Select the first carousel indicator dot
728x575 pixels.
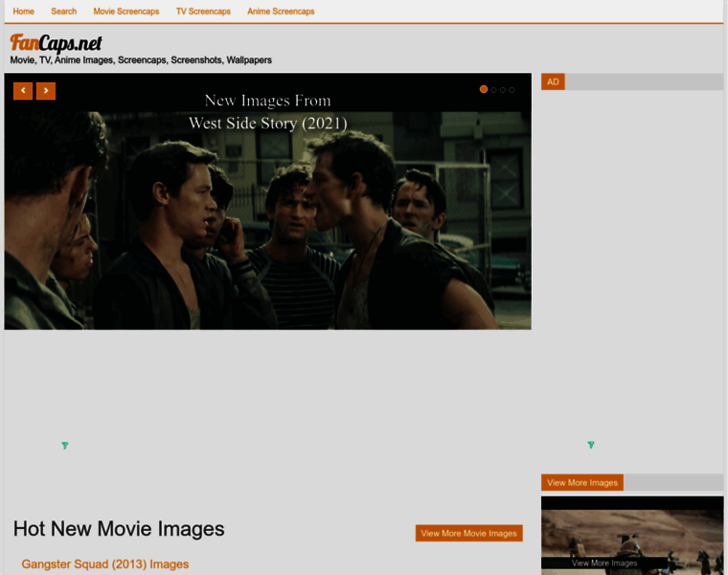coord(484,89)
